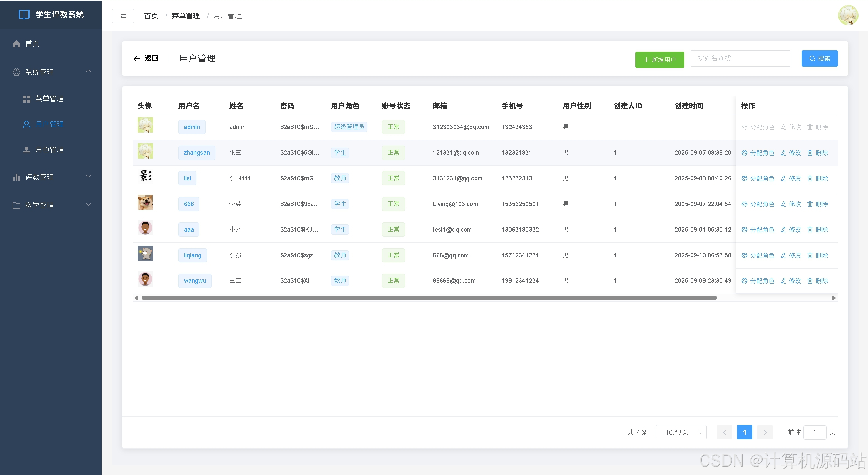Click the back arrow icon next to 返回
The height and width of the screenshot is (475, 868).
point(137,59)
